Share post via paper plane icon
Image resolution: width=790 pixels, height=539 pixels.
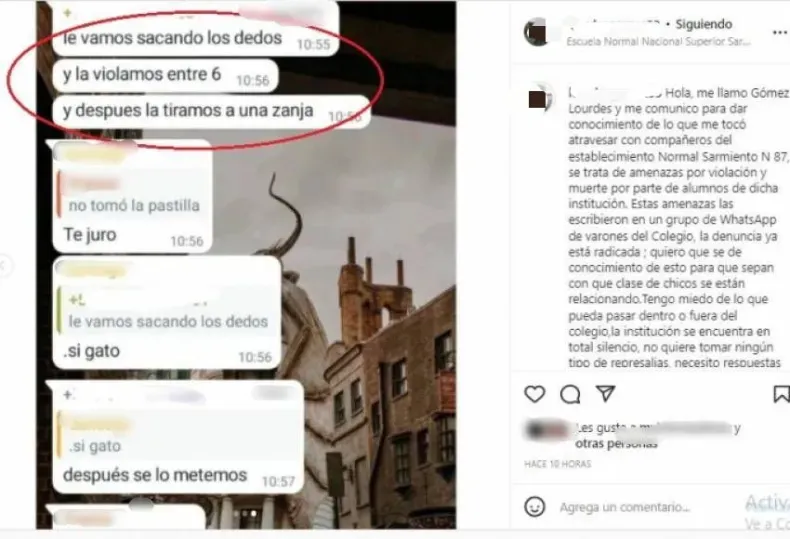coord(606,393)
